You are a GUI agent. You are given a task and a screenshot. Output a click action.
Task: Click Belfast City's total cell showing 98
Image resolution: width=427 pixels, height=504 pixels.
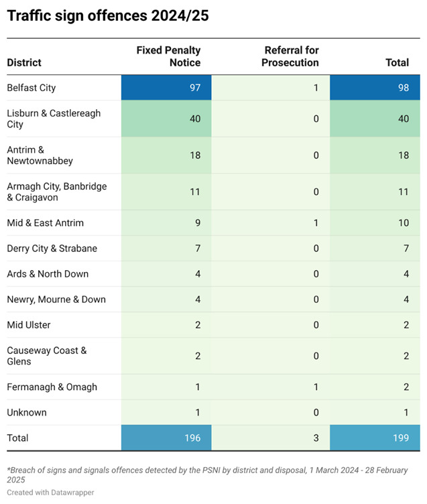click(375, 88)
